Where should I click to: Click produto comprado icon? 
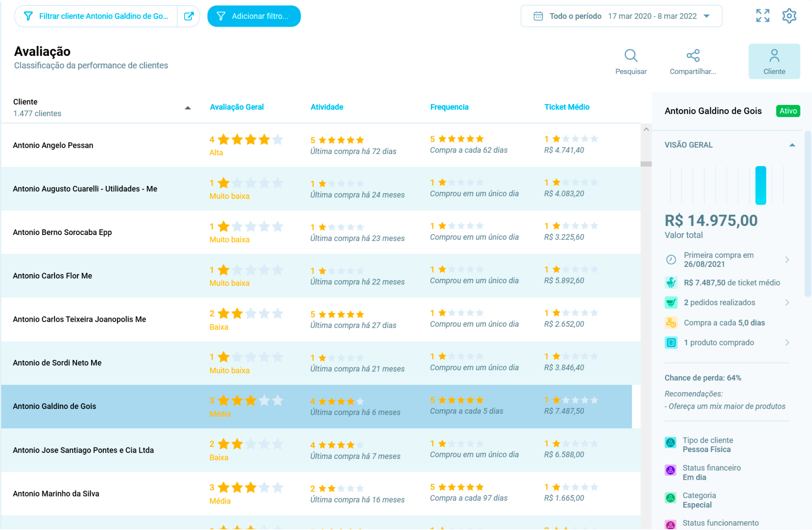pos(671,343)
